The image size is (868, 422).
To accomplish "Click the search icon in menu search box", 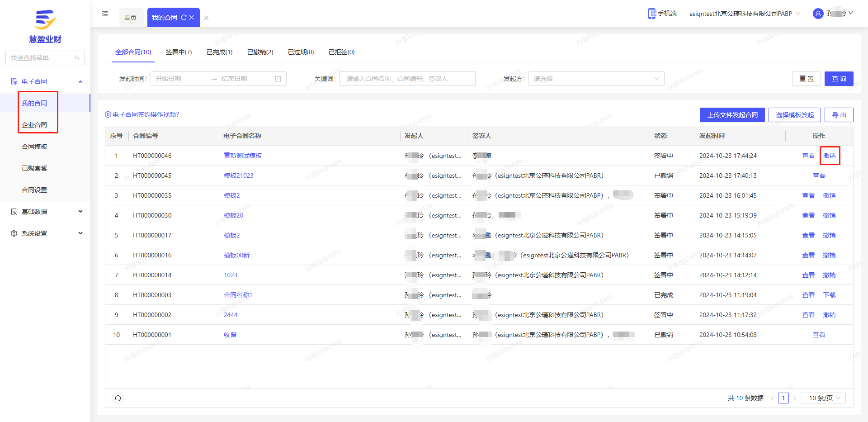I will coord(77,58).
